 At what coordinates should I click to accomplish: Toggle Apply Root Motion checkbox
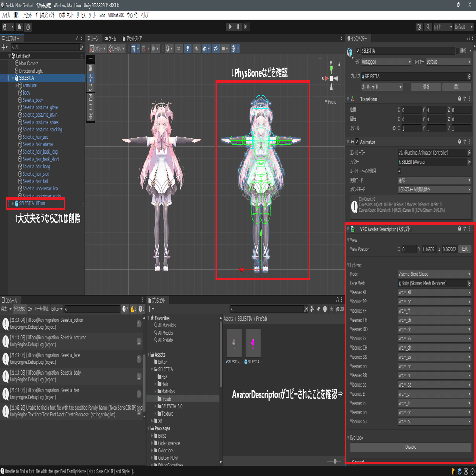pyautogui.click(x=399, y=171)
